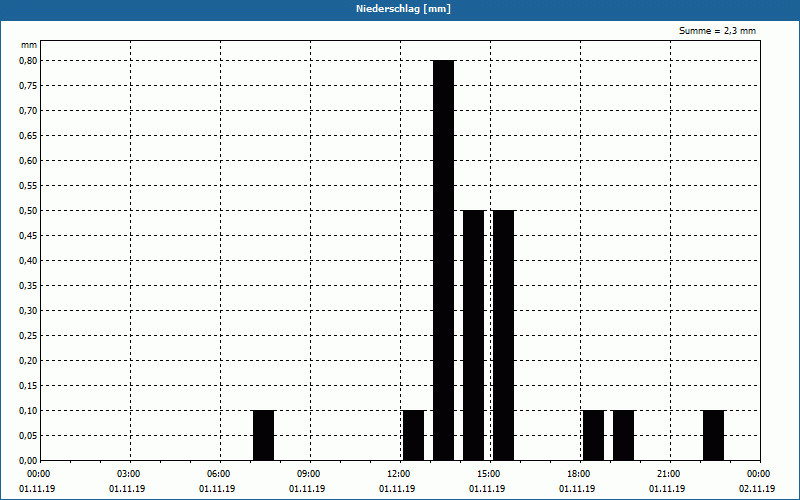Select the Summe = 2,3 mm label
Image resolution: width=800 pixels, height=500 pixels.
point(717,31)
